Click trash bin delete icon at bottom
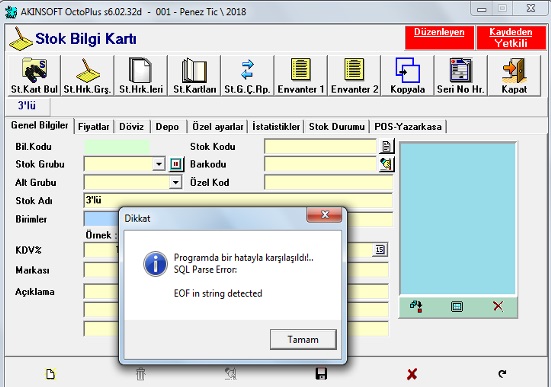This screenshot has height=387, width=551. point(141,374)
